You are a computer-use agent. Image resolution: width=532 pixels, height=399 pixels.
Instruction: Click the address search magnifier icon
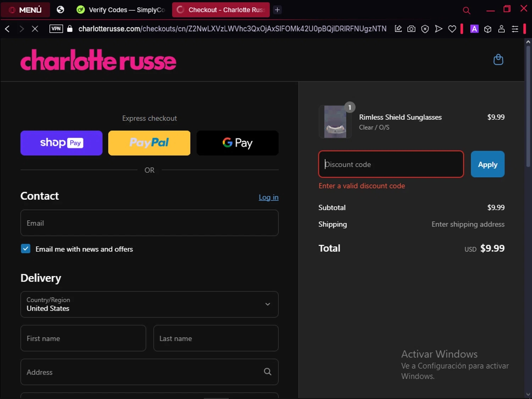pyautogui.click(x=267, y=371)
